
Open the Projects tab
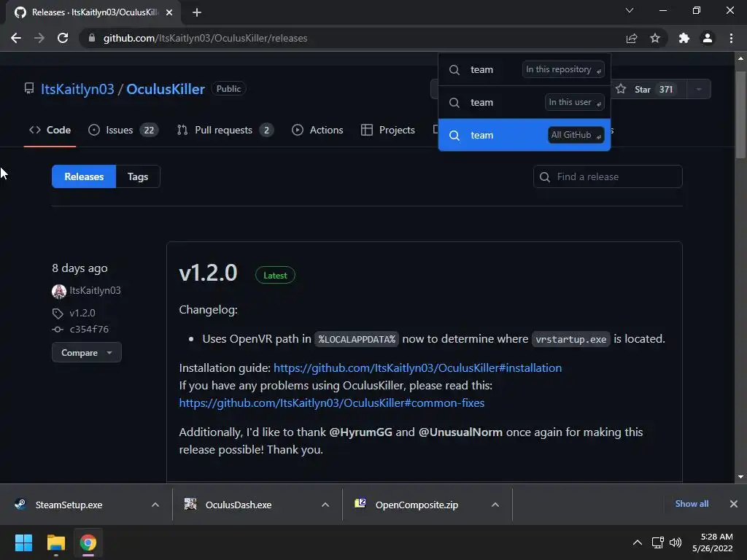[x=388, y=130]
